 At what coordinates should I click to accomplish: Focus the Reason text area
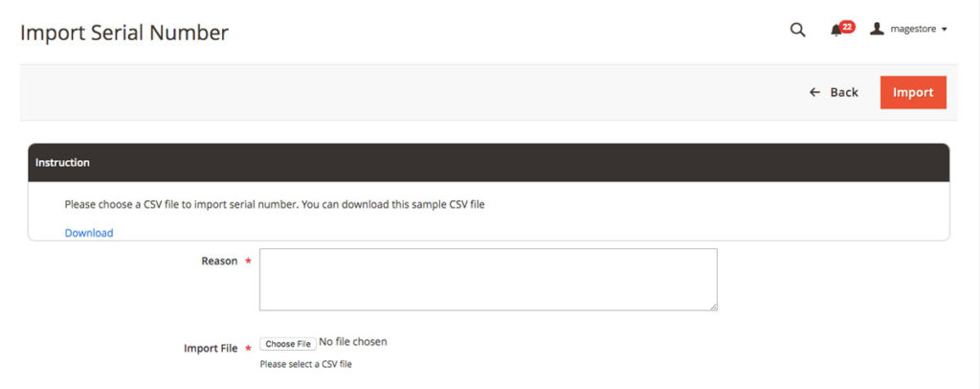[x=488, y=280]
